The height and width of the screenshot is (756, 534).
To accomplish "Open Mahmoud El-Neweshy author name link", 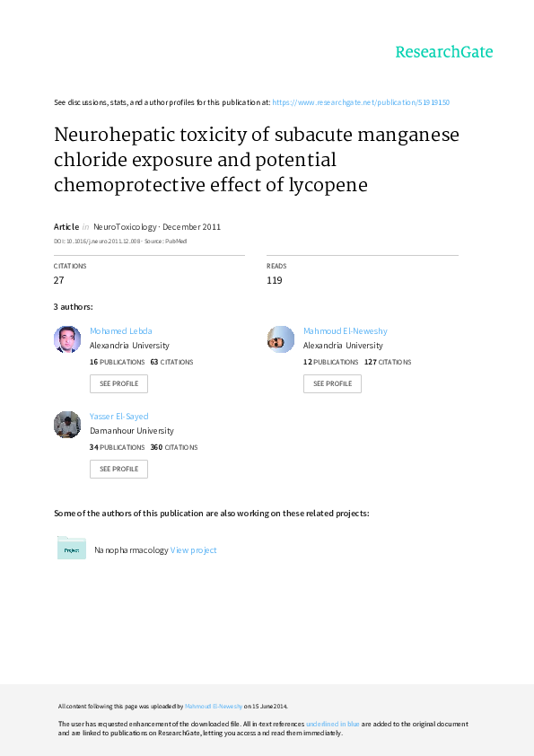I will tap(345, 331).
